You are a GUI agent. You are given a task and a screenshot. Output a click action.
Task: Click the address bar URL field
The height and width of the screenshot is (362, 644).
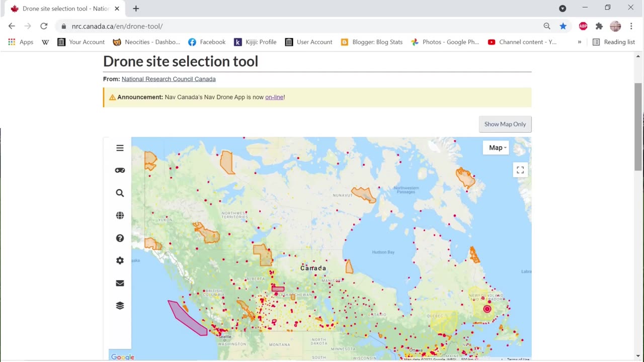[302, 26]
